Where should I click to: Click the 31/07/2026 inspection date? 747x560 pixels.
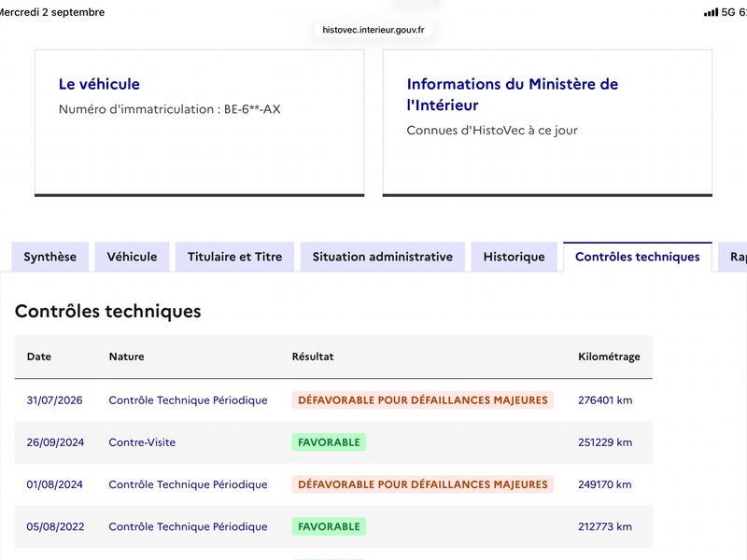(55, 400)
